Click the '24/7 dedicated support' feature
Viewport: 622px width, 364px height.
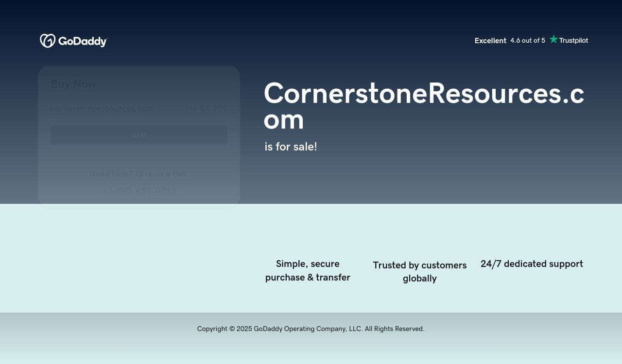click(532, 264)
